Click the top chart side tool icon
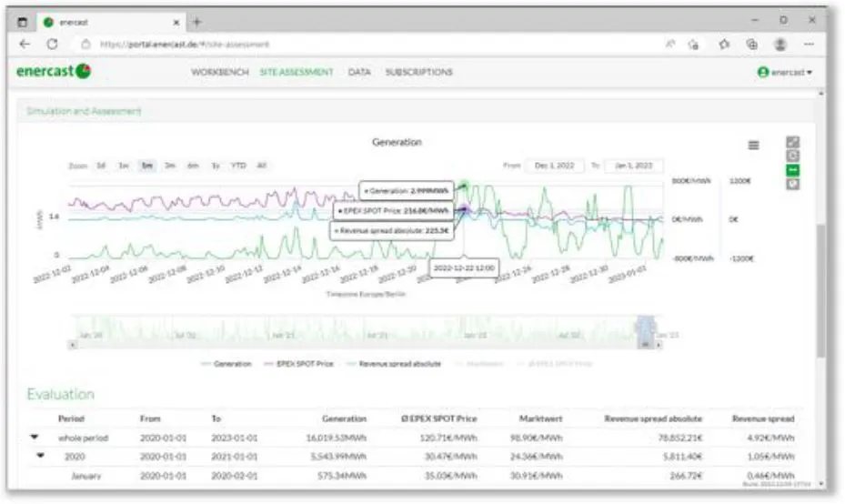This screenshot has height=504, width=845. coord(793,142)
